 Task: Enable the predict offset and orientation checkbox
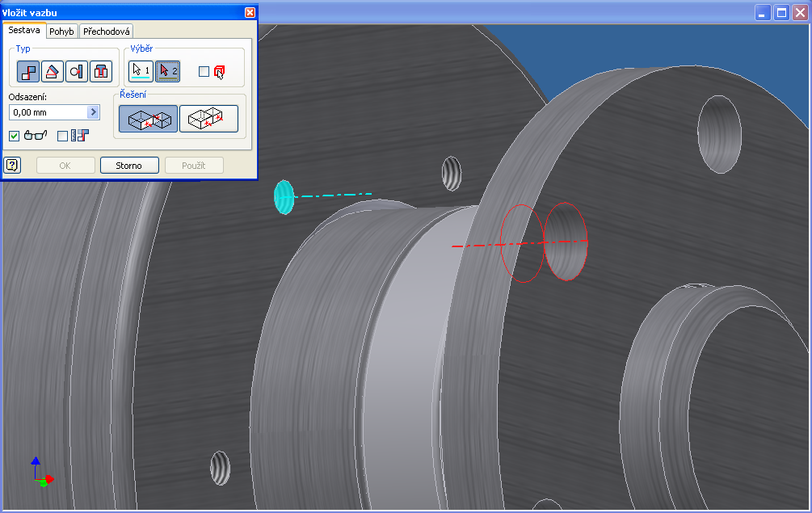(63, 136)
